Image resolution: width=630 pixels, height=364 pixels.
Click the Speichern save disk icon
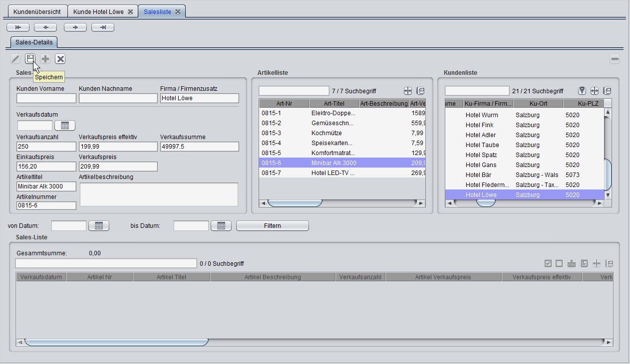click(x=30, y=59)
